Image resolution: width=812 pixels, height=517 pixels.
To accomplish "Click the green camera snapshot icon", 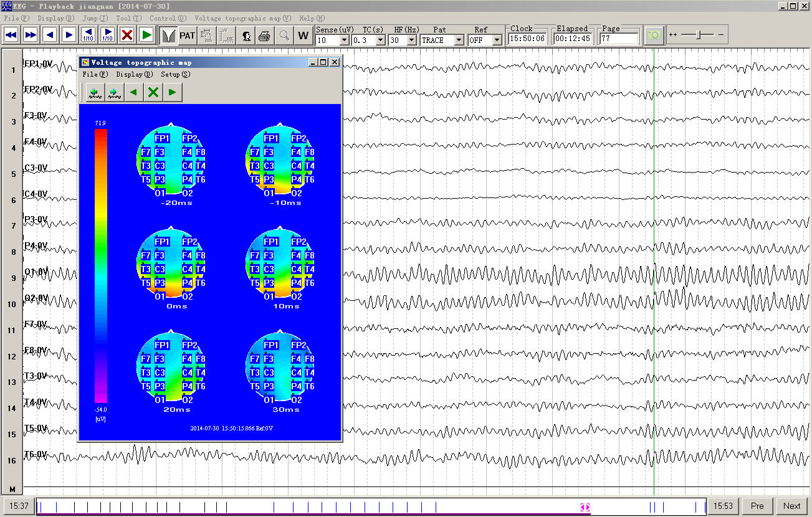I will (654, 35).
